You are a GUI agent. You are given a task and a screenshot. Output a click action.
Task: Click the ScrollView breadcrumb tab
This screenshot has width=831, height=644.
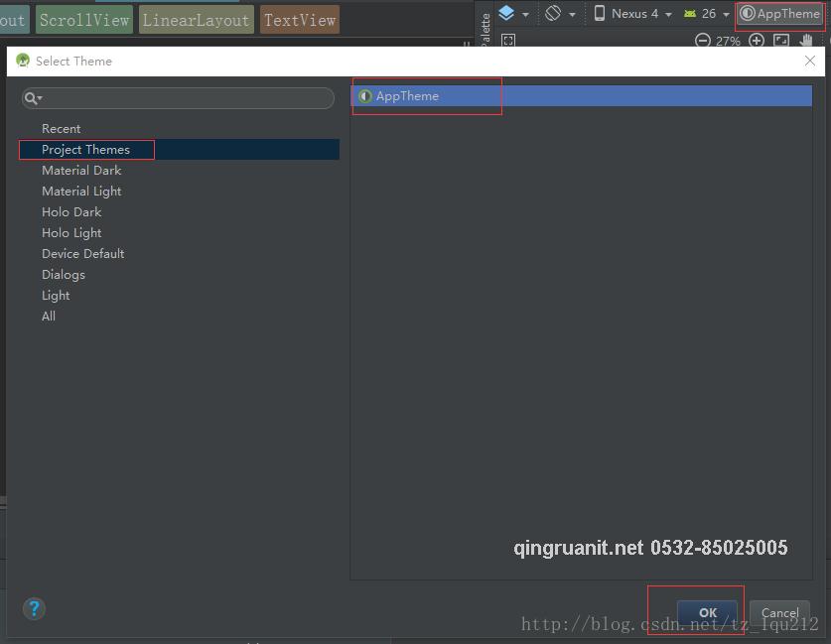[83, 20]
